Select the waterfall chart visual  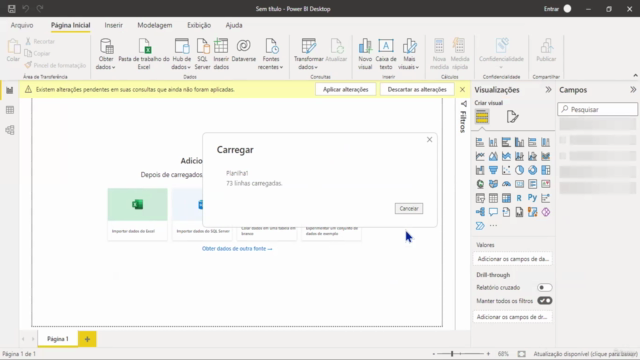tap(480, 170)
